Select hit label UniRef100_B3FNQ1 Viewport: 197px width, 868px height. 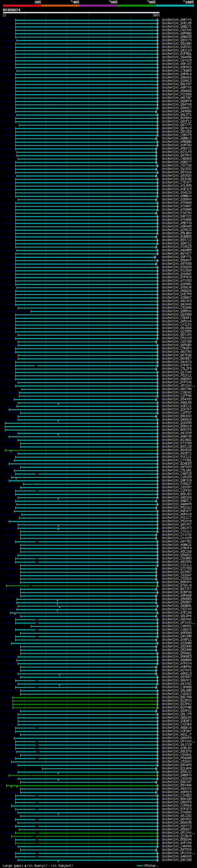tap(177, 54)
